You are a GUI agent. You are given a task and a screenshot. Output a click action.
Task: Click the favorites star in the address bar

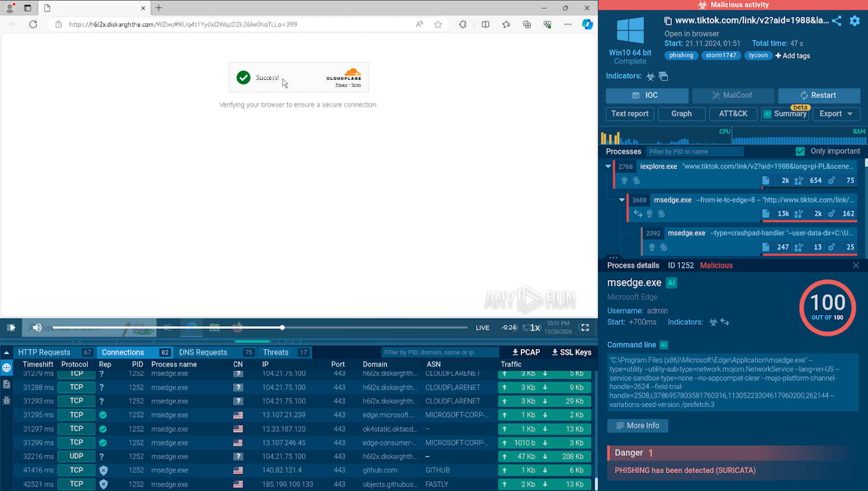click(x=438, y=24)
